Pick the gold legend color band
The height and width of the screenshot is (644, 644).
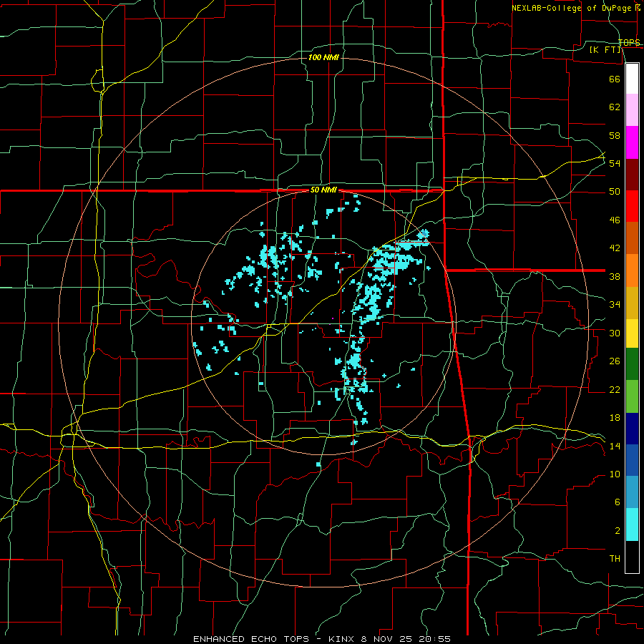(x=632, y=303)
